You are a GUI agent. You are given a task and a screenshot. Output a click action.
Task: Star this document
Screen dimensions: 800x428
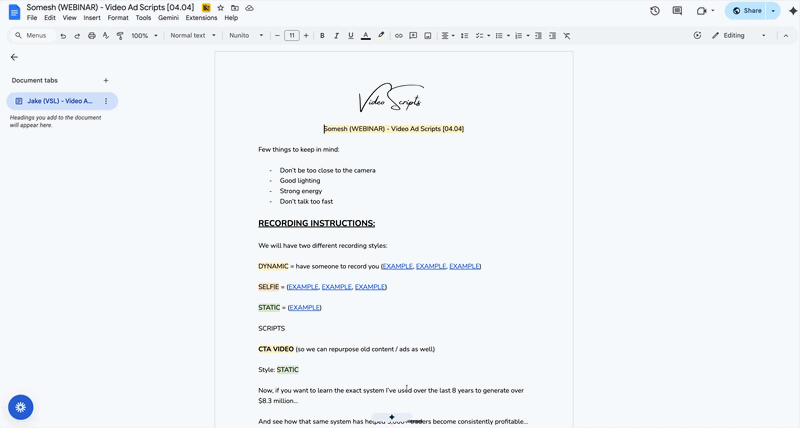click(x=220, y=8)
